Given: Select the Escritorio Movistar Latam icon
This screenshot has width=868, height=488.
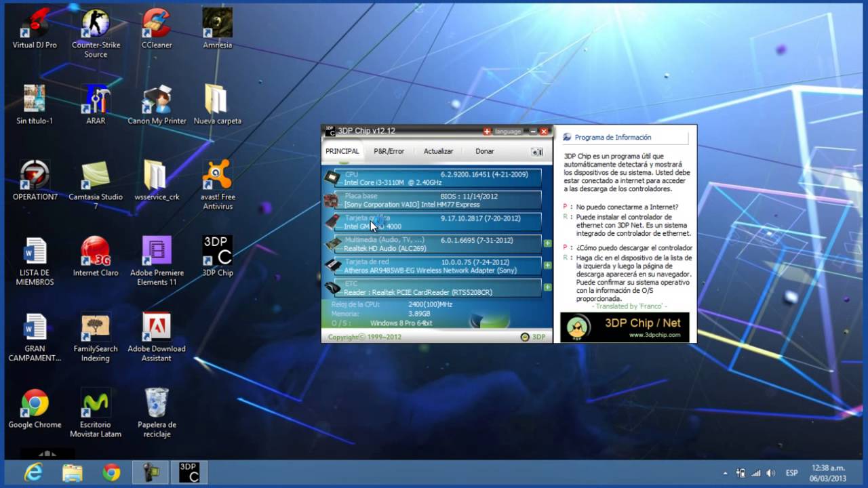Looking at the screenshot, I should 96,413.
